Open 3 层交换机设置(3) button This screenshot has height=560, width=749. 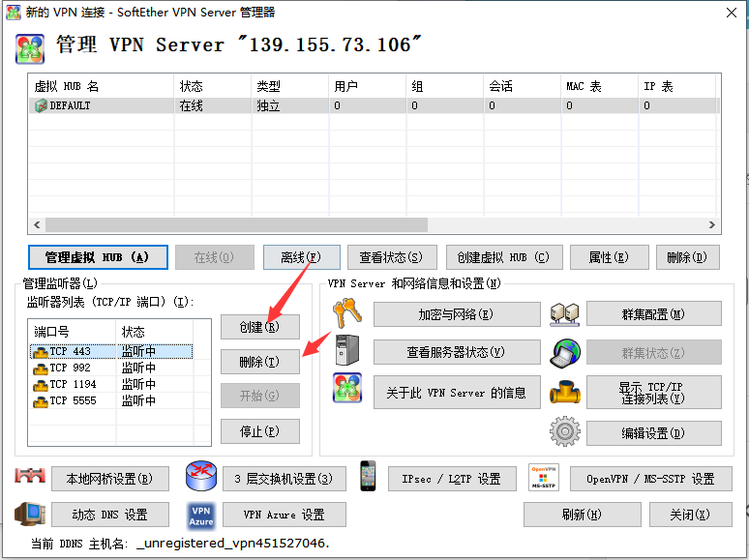click(x=285, y=479)
